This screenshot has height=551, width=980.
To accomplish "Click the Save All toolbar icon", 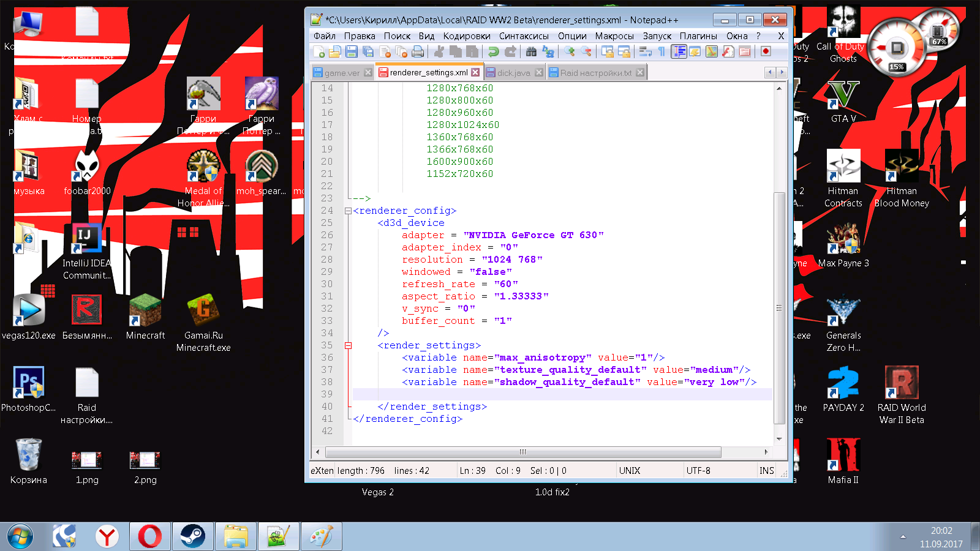I will (x=368, y=51).
